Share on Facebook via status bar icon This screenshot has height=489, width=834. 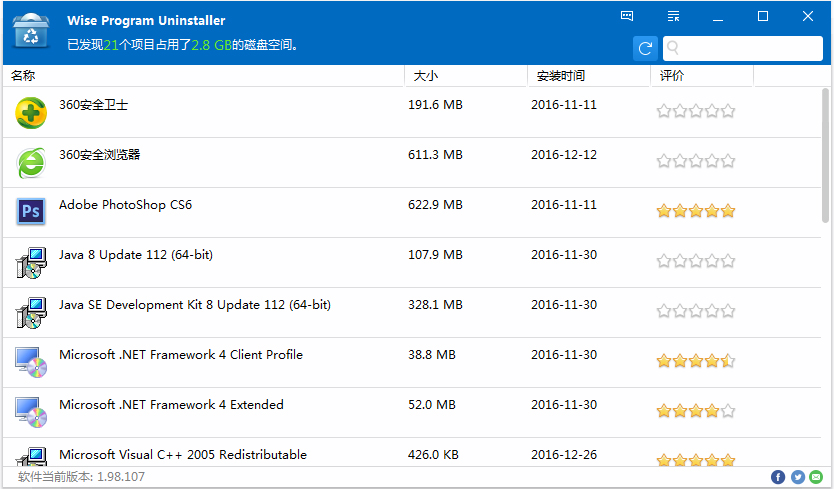[x=778, y=477]
